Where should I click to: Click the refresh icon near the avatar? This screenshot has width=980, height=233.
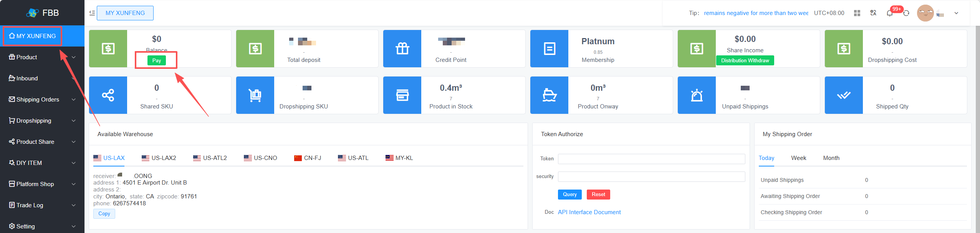(906, 13)
